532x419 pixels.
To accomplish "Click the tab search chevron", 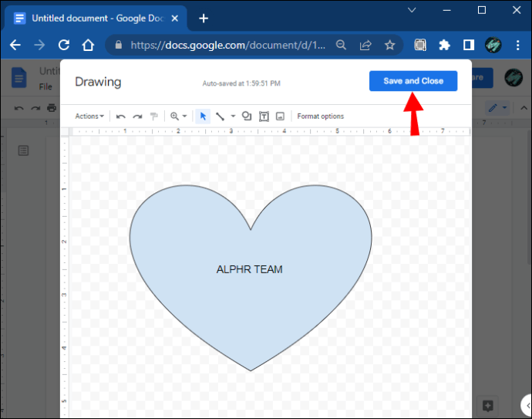I will (x=412, y=10).
